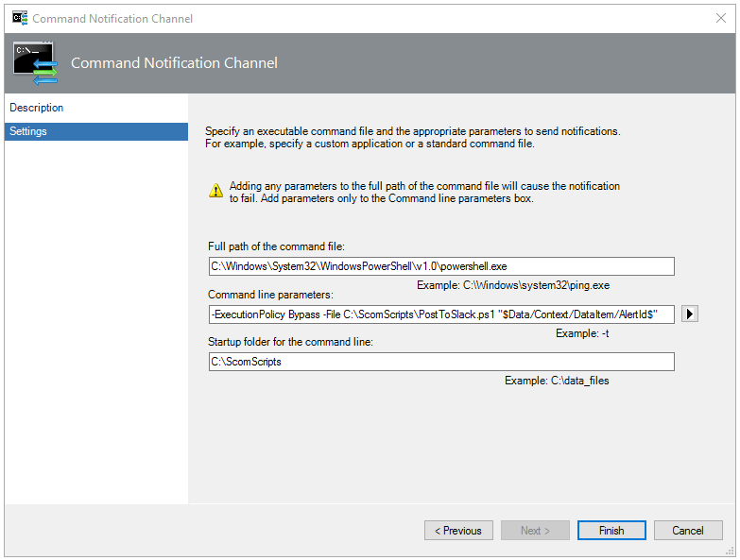
Task: Cancel the channel creation dialog
Action: coord(688,531)
